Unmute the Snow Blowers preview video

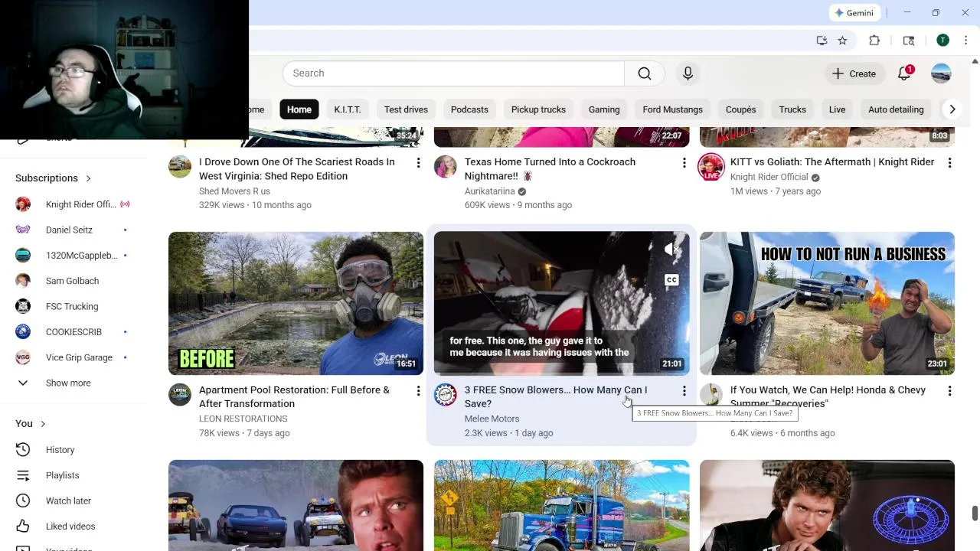pos(671,249)
